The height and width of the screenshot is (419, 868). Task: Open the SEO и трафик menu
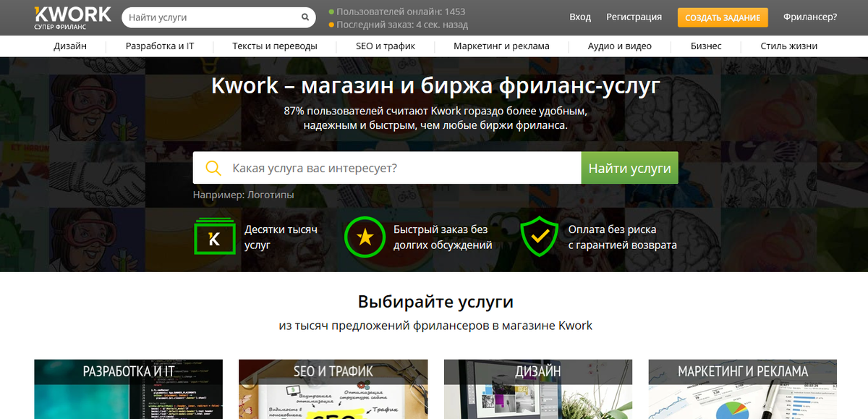tap(386, 46)
